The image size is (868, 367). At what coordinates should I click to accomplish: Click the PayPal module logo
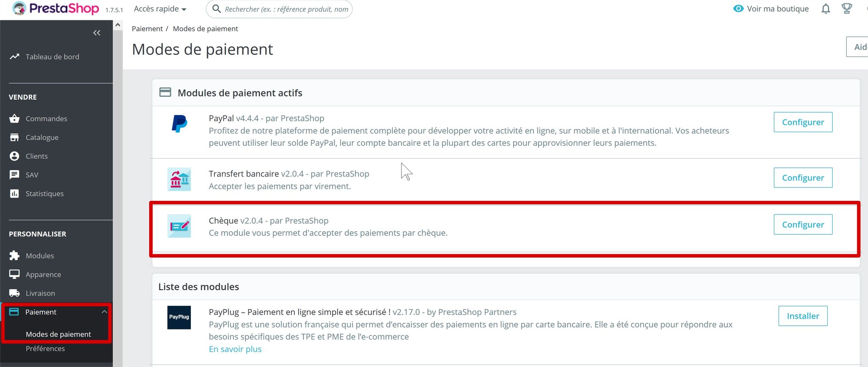(179, 124)
